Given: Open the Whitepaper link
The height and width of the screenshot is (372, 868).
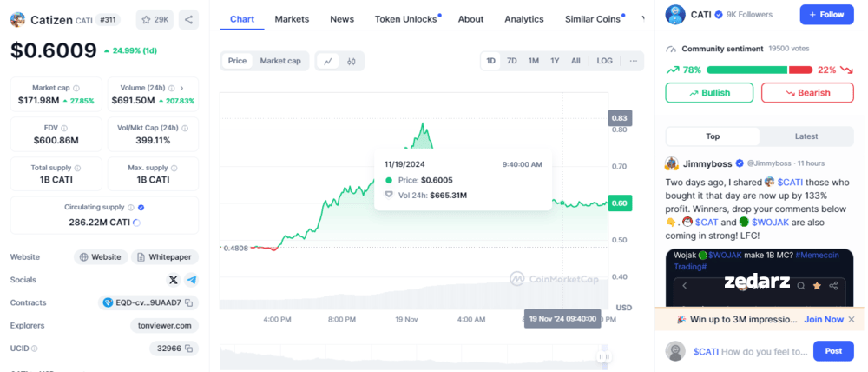Looking at the screenshot, I should click(164, 257).
